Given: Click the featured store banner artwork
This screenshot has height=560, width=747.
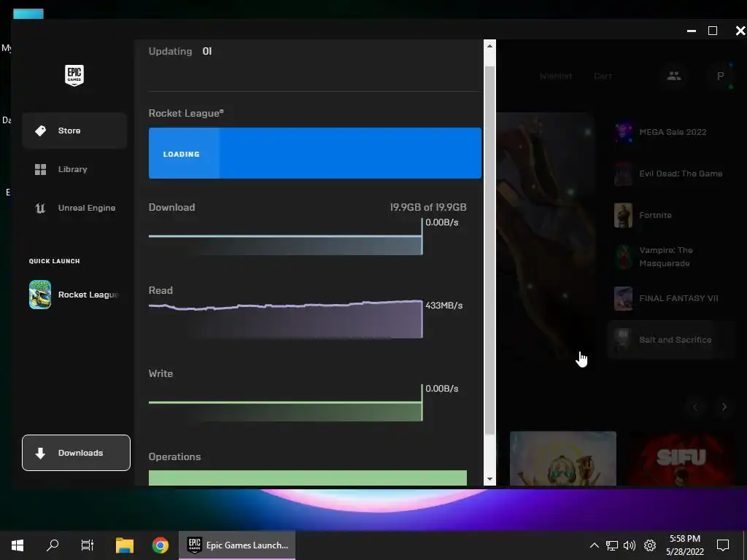Looking at the screenshot, I should tap(546, 236).
